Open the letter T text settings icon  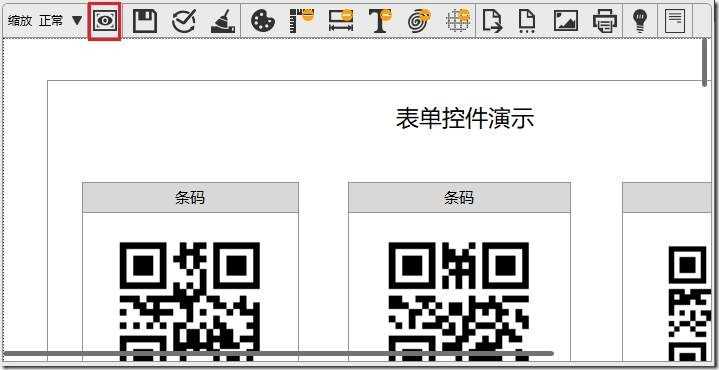click(x=381, y=21)
